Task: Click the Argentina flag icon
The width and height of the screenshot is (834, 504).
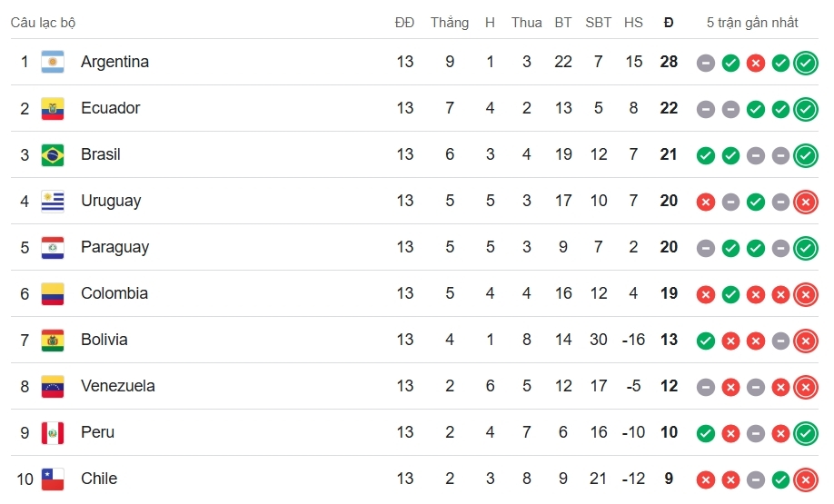Action: [x=53, y=62]
